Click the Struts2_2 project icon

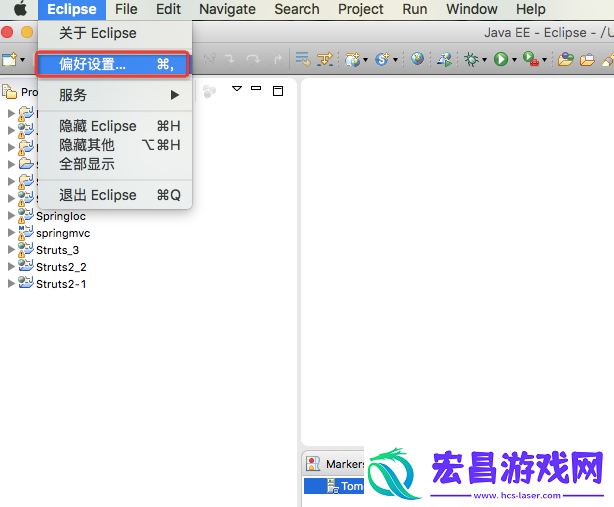tap(26, 265)
